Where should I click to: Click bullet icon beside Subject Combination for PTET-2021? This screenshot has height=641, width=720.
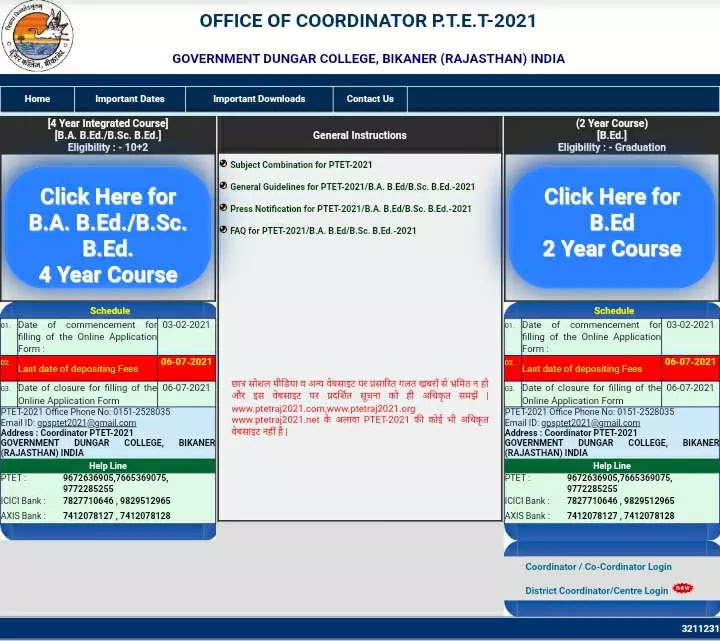[224, 163]
